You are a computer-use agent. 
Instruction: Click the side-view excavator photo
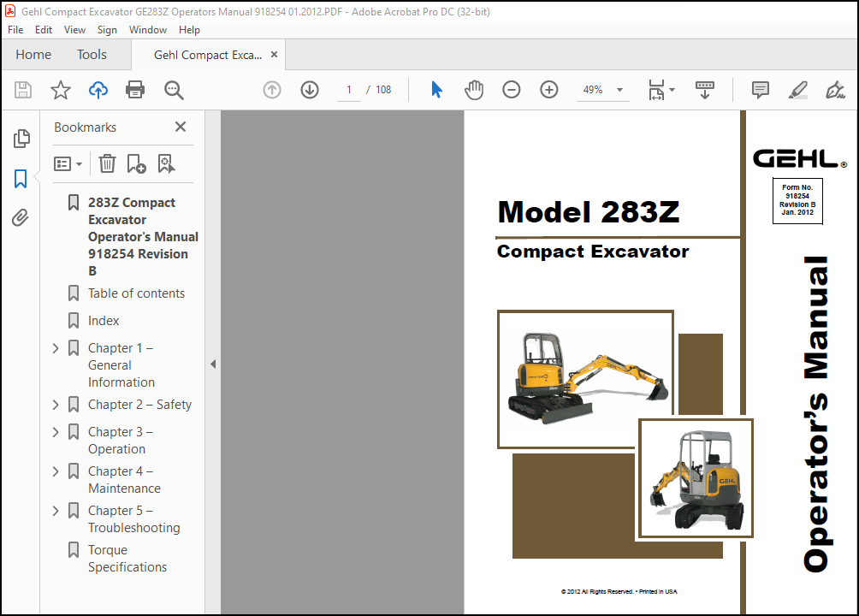[x=585, y=379]
